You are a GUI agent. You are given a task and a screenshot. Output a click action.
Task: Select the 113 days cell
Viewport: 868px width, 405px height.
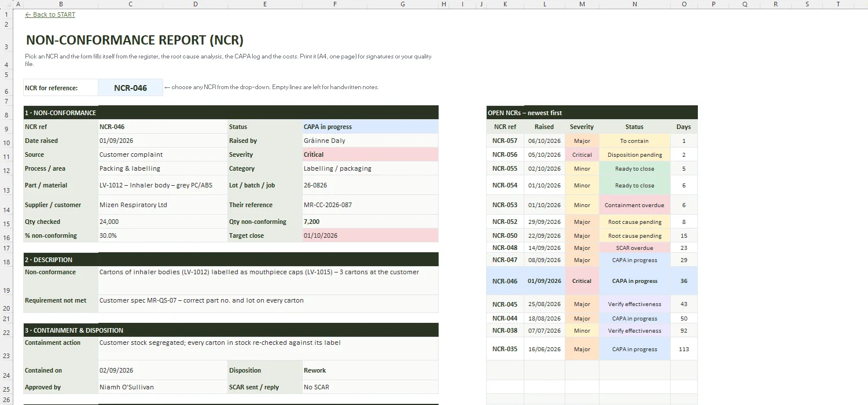tap(684, 349)
